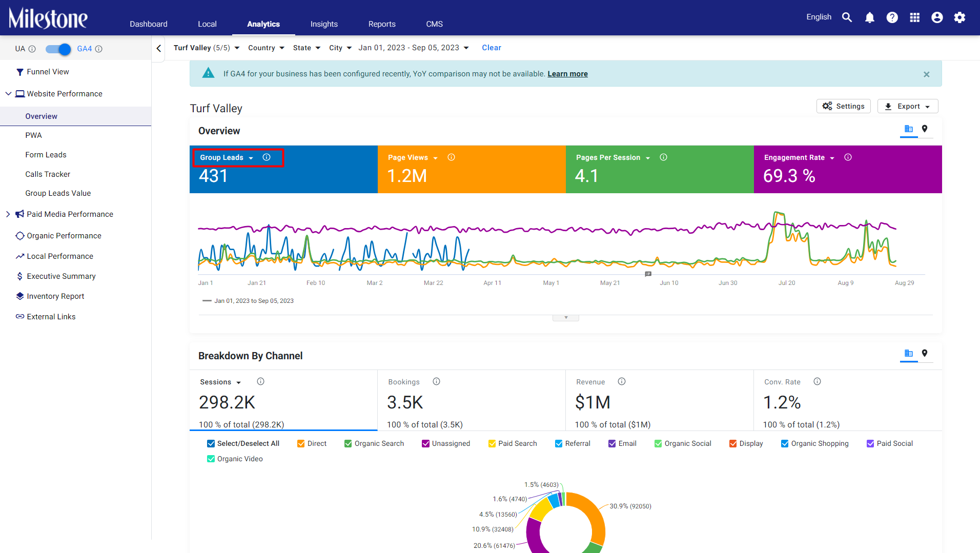The width and height of the screenshot is (980, 553).
Task: Uncheck the Display channel checkbox
Action: [x=733, y=444]
